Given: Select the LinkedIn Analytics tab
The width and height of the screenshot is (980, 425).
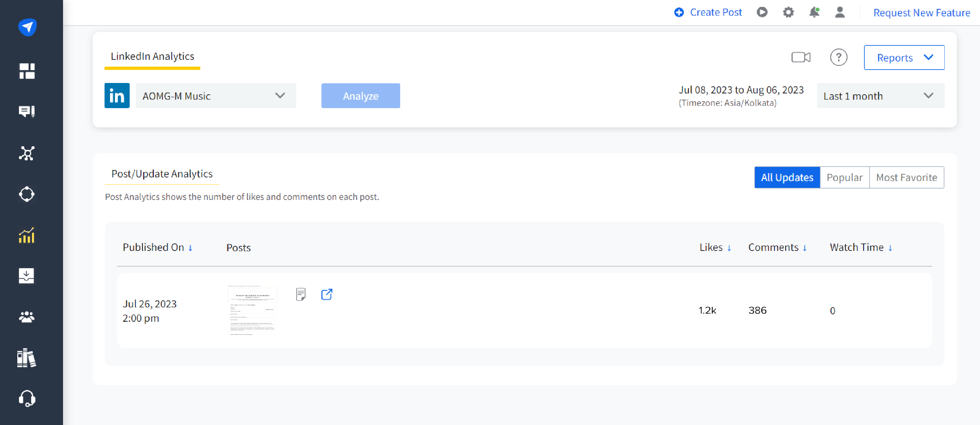Looking at the screenshot, I should point(152,56).
